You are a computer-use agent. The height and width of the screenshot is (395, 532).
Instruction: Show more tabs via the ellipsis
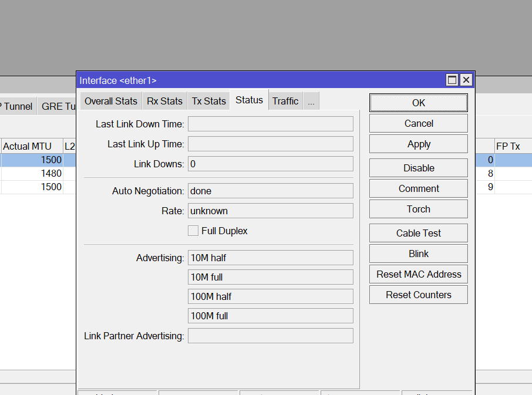pos(311,101)
